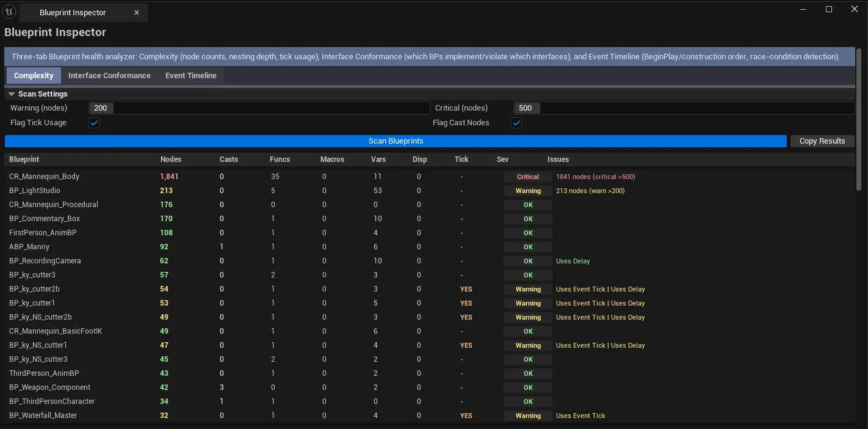Open the Interface Conformance tab

109,76
